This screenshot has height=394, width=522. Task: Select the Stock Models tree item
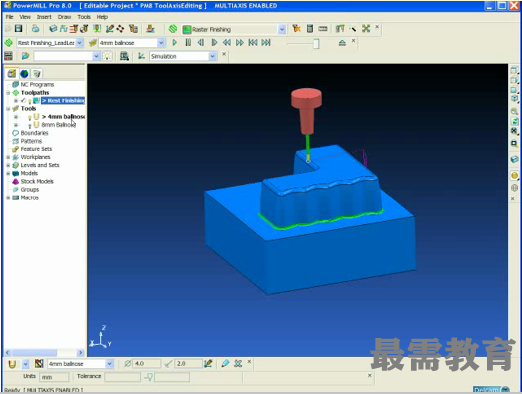(x=37, y=181)
